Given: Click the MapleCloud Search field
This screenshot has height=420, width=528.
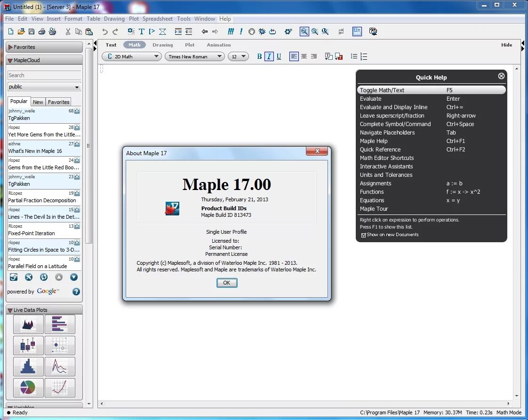Looking at the screenshot, I should [44, 75].
